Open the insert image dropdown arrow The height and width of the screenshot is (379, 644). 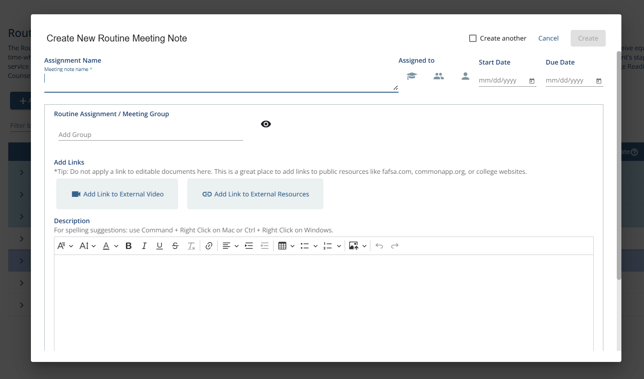(364, 246)
